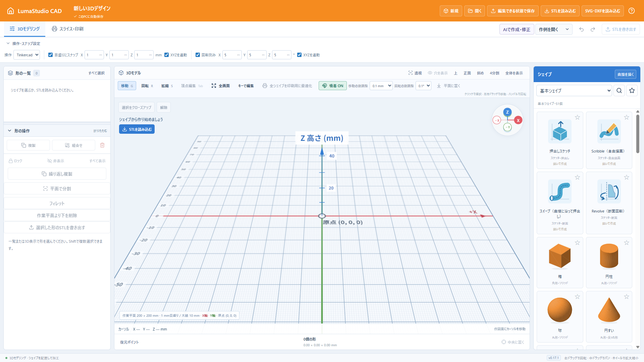
Task: Collapse 操作・スナップ設定 section chevron
Action: pos(8,44)
